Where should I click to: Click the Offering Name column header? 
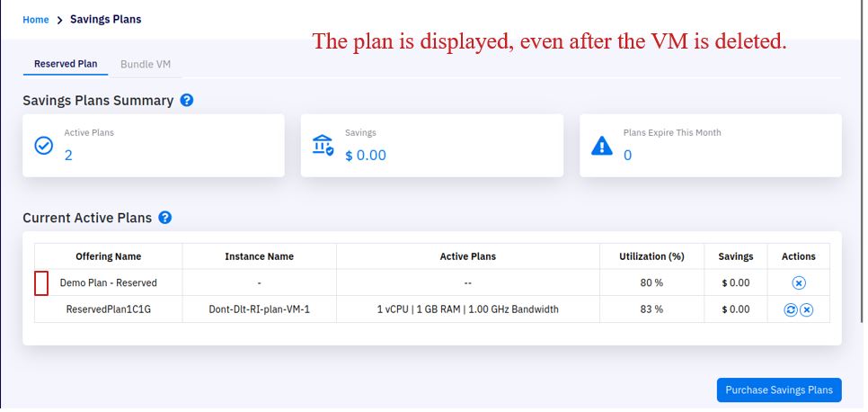point(109,256)
